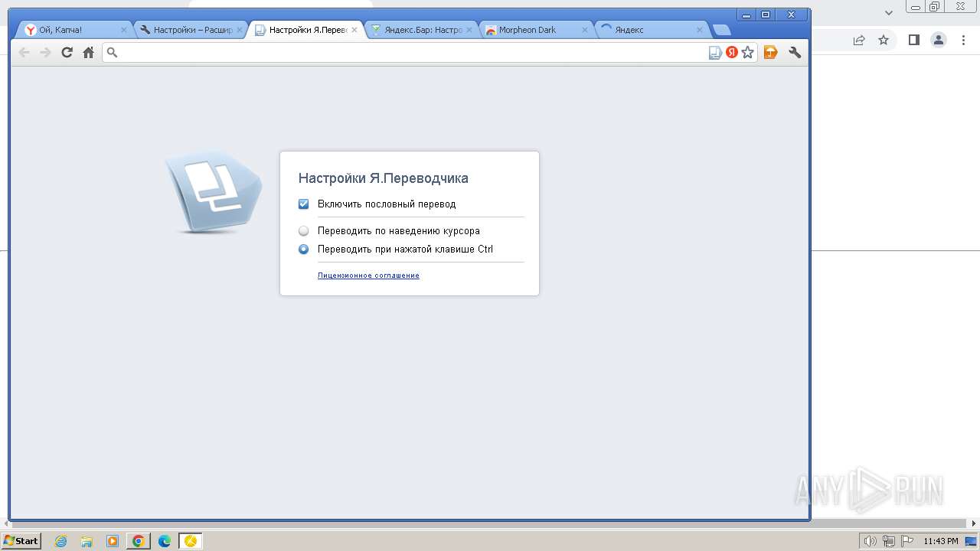Open the orange extension button in toolbar
Screen dimensions: 980x551
pyautogui.click(x=771, y=52)
